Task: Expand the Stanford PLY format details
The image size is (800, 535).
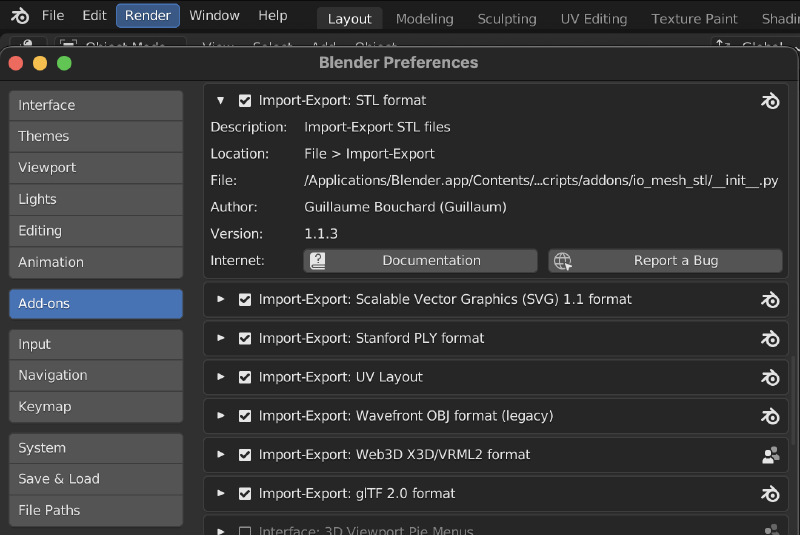Action: pyautogui.click(x=220, y=338)
